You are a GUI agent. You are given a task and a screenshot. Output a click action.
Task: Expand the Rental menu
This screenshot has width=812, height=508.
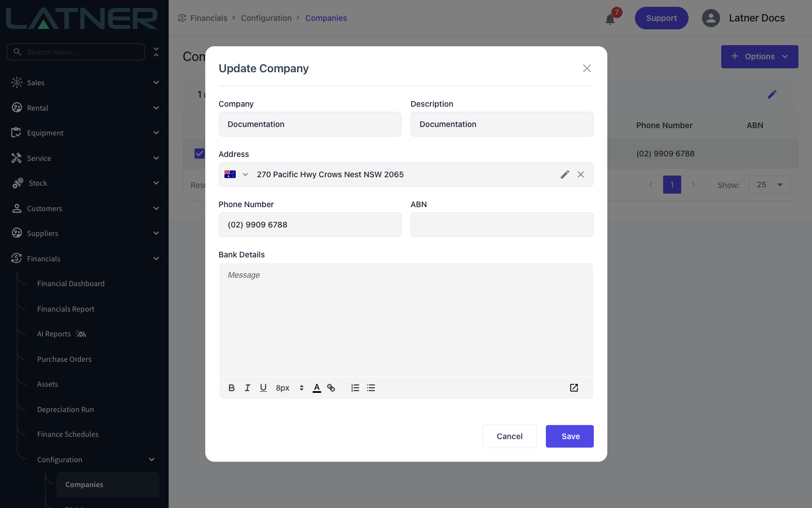(85, 108)
